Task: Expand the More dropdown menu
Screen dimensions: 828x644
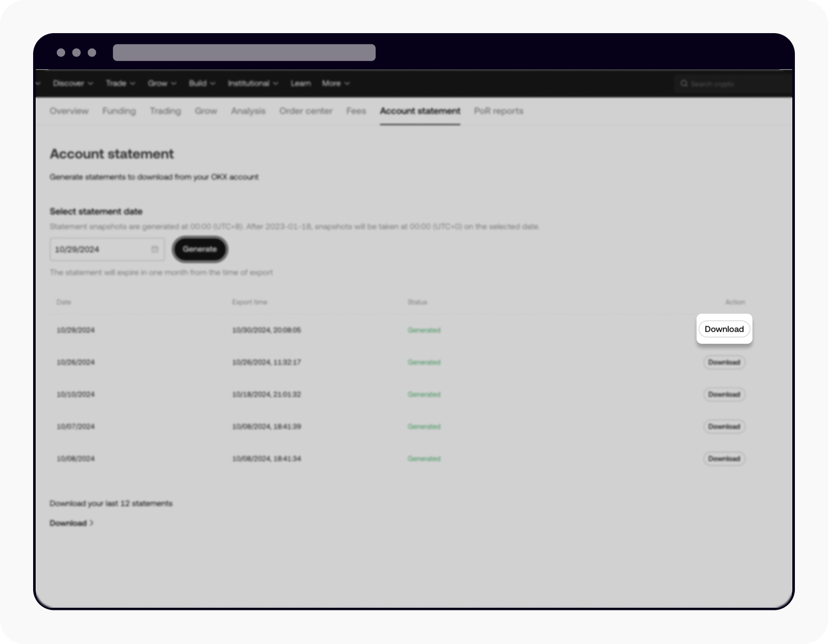Action: pos(335,83)
